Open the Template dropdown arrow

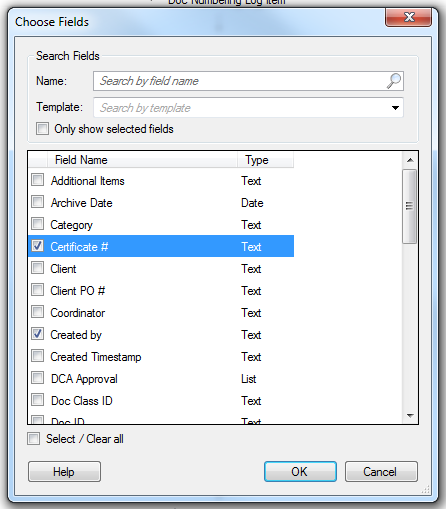tap(395, 108)
